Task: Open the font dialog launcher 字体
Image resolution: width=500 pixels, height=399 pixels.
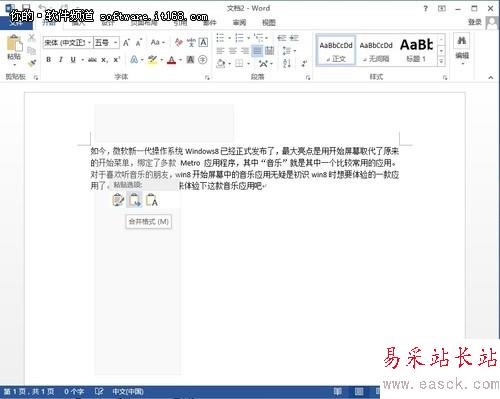Action: pos(207,78)
